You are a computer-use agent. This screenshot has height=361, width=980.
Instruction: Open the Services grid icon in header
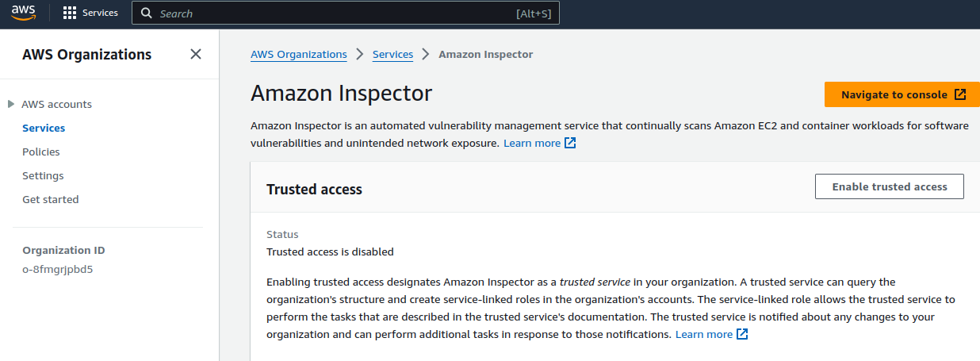coord(70,13)
